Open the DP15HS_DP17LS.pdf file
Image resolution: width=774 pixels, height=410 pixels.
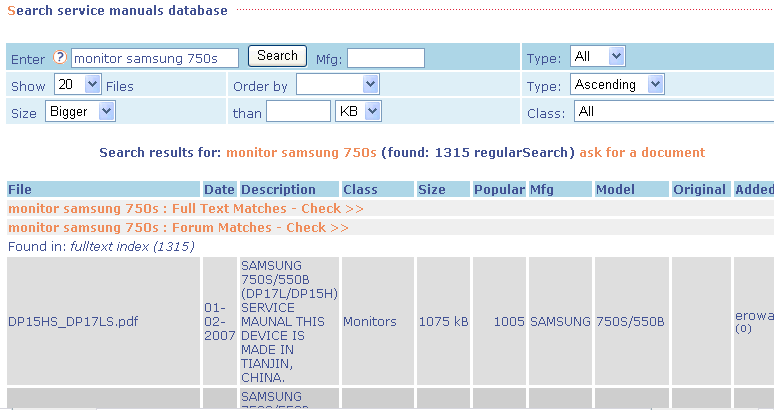(x=73, y=322)
